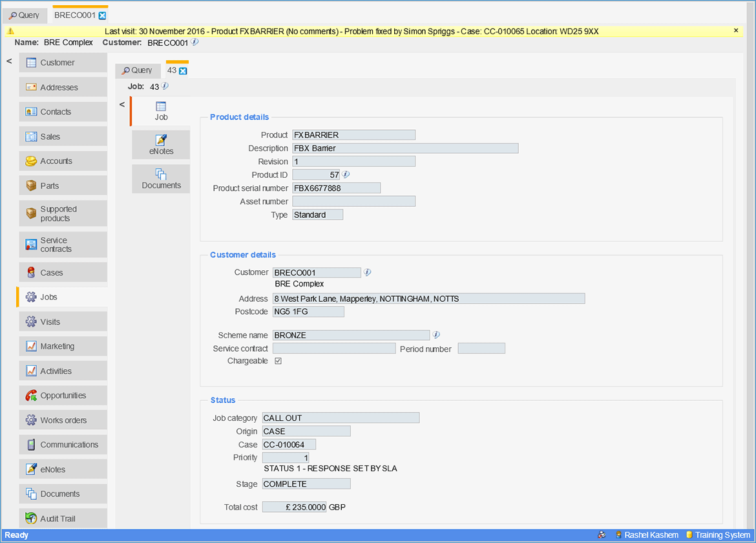Click the Period number field
This screenshot has width=756, height=543.
click(481, 348)
